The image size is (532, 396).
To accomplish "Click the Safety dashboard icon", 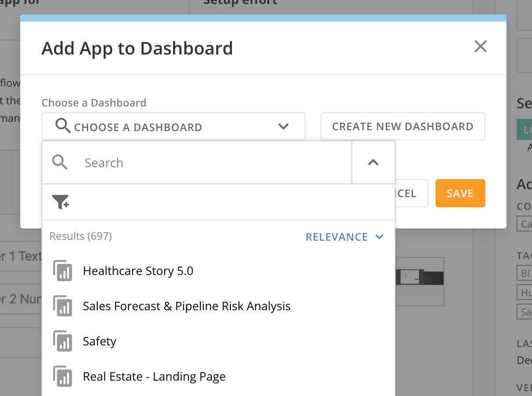I will tap(63, 341).
